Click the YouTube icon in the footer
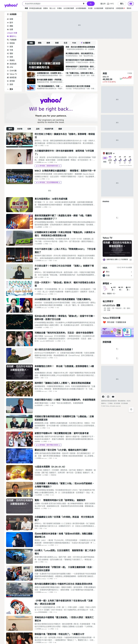138x644 pixels. click(x=113, y=396)
